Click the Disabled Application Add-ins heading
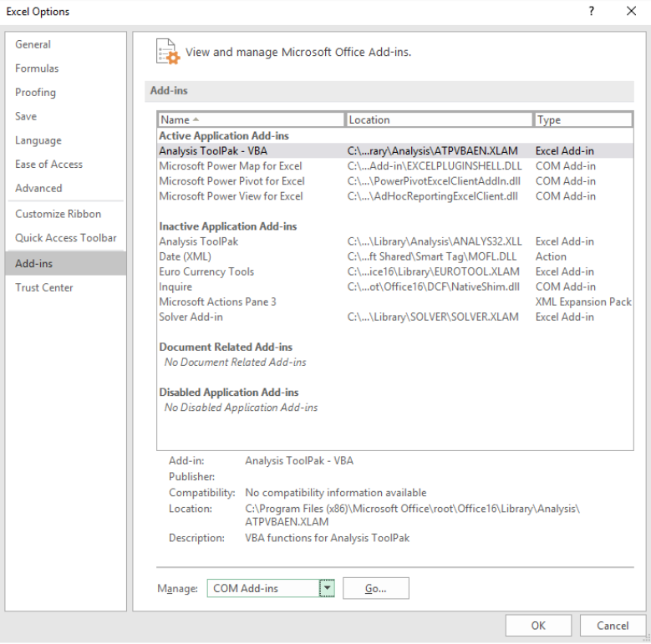Viewport: 651px width, 644px height. pyautogui.click(x=229, y=392)
